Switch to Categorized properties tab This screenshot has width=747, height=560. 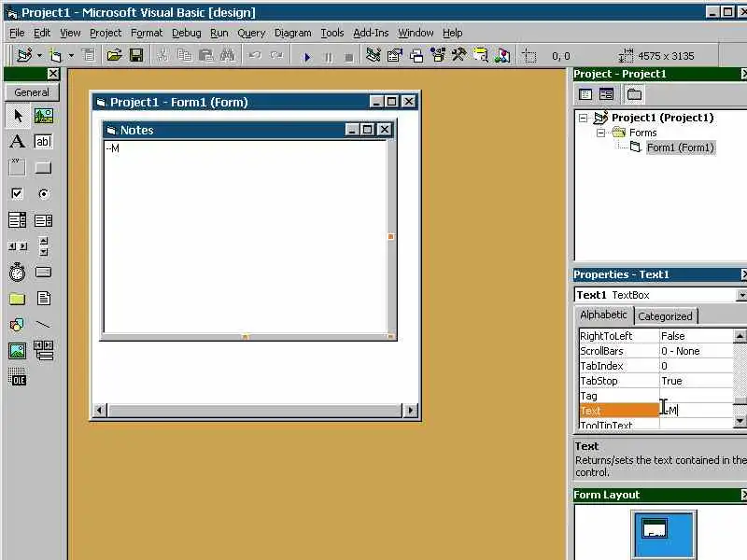coord(665,316)
